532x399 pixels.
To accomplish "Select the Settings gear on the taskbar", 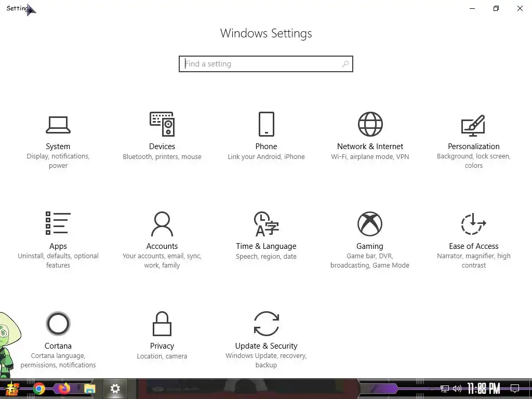I will click(x=115, y=389).
